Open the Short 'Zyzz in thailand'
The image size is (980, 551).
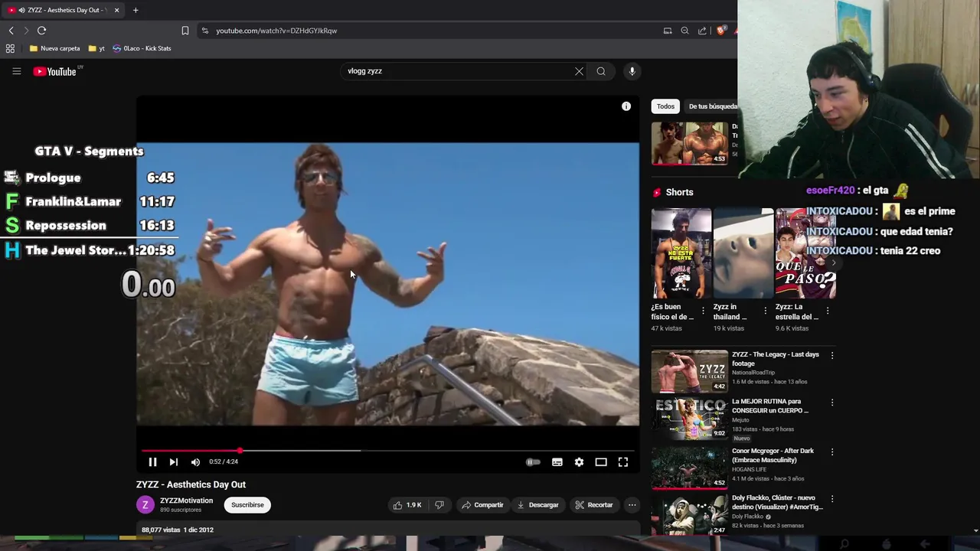[x=743, y=253]
